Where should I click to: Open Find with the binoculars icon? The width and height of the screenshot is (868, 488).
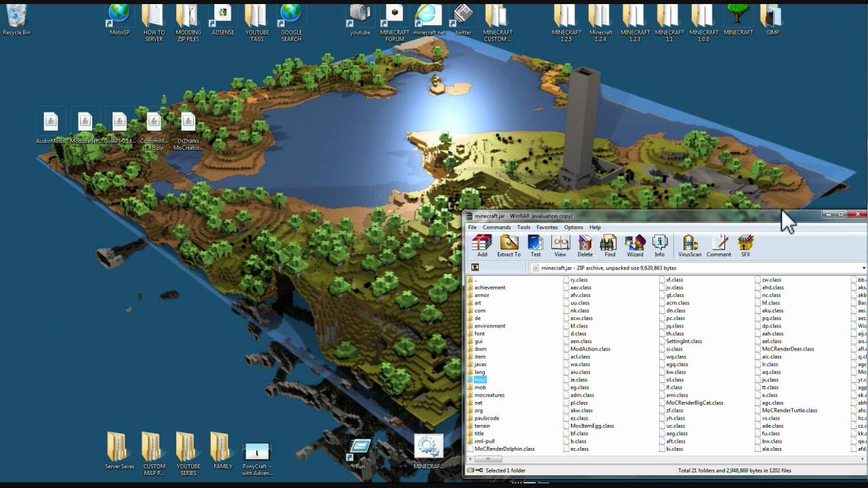click(x=610, y=245)
